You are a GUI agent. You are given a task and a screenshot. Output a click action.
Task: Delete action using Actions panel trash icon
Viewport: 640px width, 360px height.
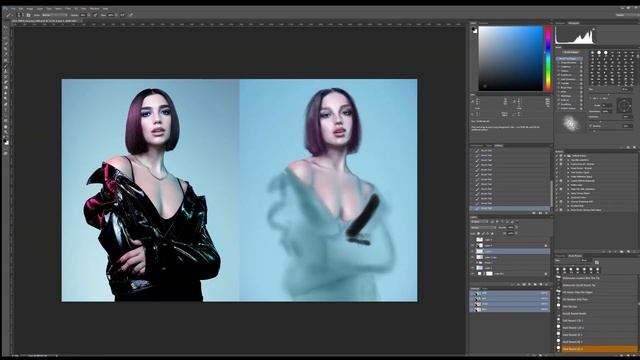[634, 251]
